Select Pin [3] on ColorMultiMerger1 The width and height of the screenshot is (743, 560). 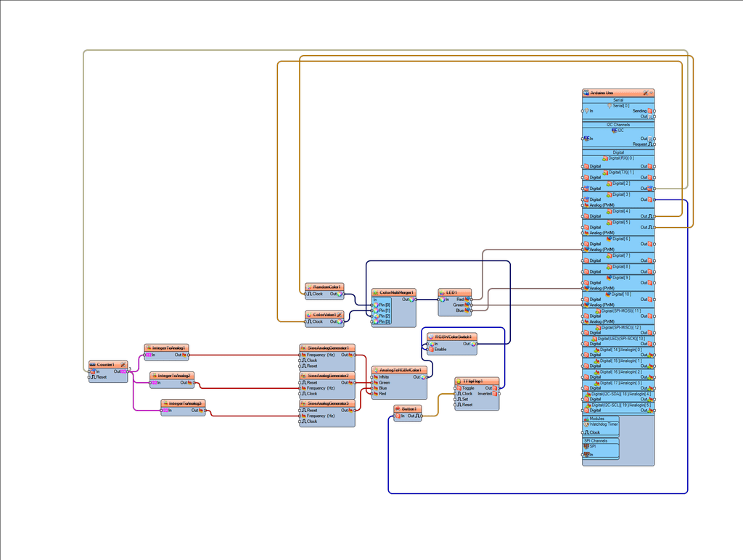point(382,321)
